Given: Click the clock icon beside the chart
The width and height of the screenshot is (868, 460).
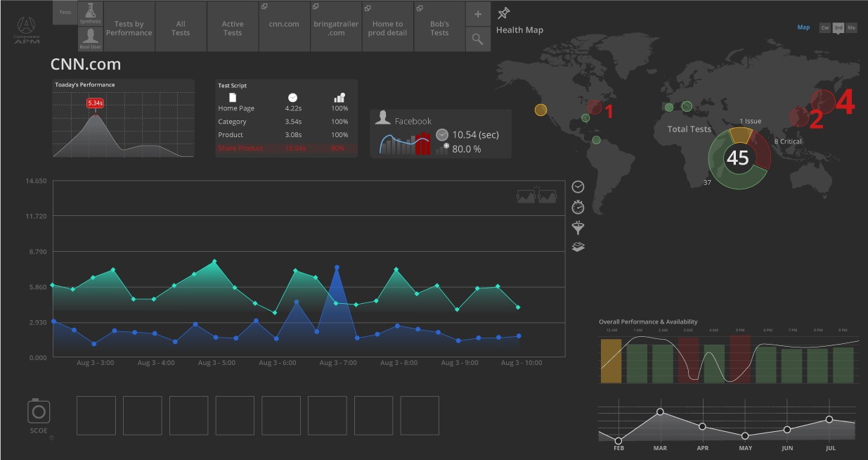Looking at the screenshot, I should pyautogui.click(x=578, y=186).
